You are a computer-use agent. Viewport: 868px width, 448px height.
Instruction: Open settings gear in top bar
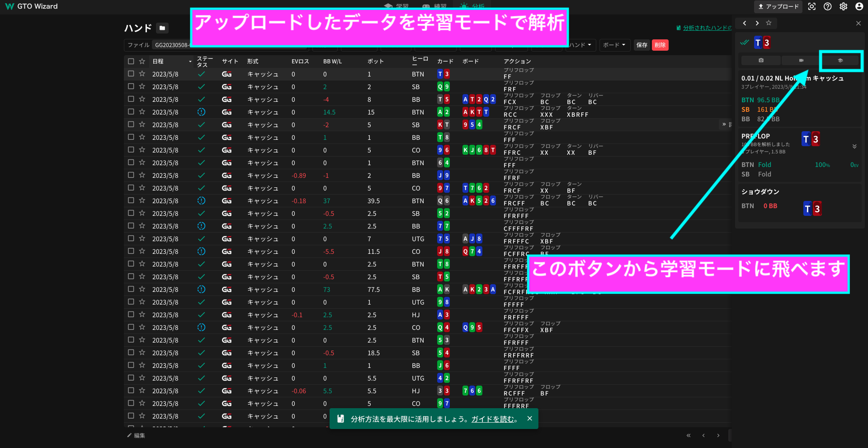(844, 6)
